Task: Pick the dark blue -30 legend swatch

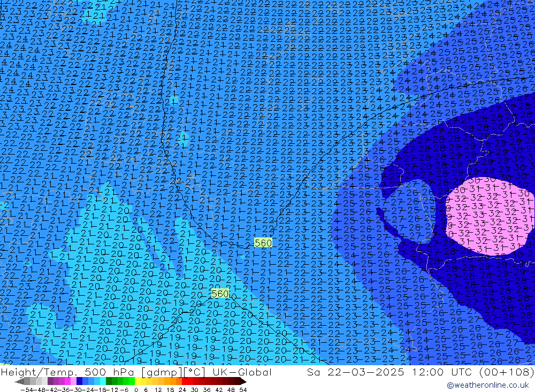Action: click(x=79, y=381)
